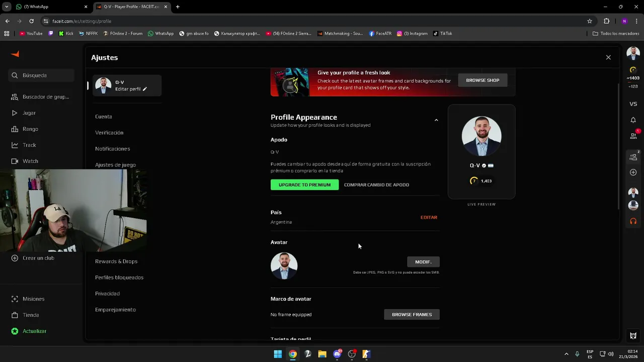Bookmark this page with the star icon

click(x=590, y=21)
